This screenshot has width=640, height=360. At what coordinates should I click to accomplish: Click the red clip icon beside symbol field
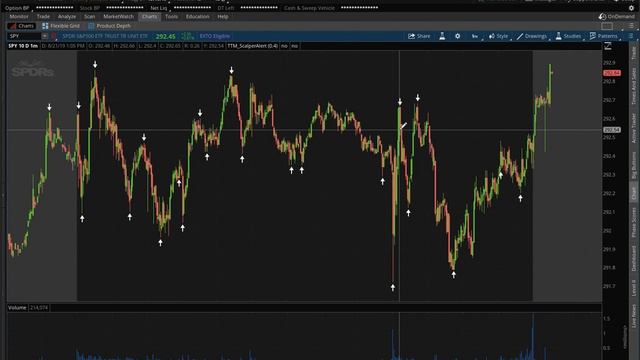tap(54, 36)
